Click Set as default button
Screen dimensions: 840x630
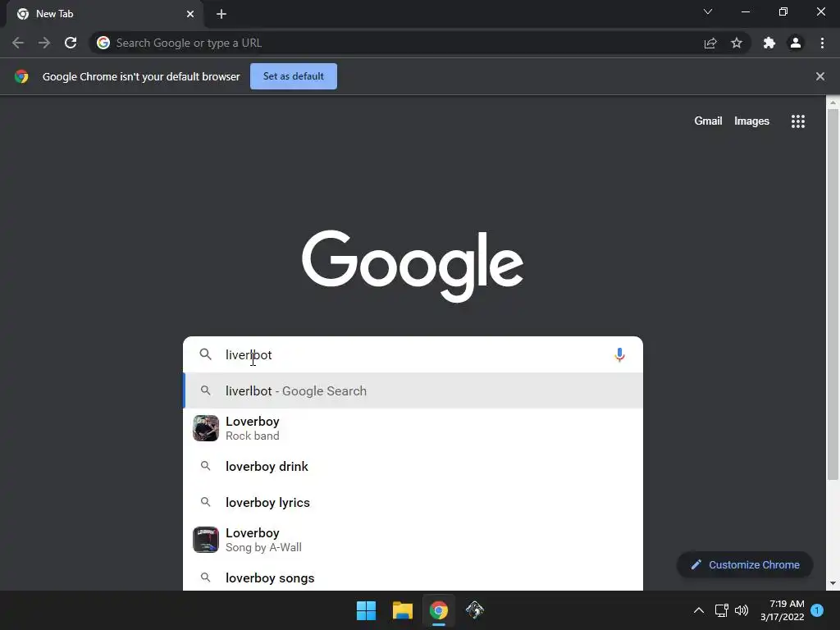294,76
